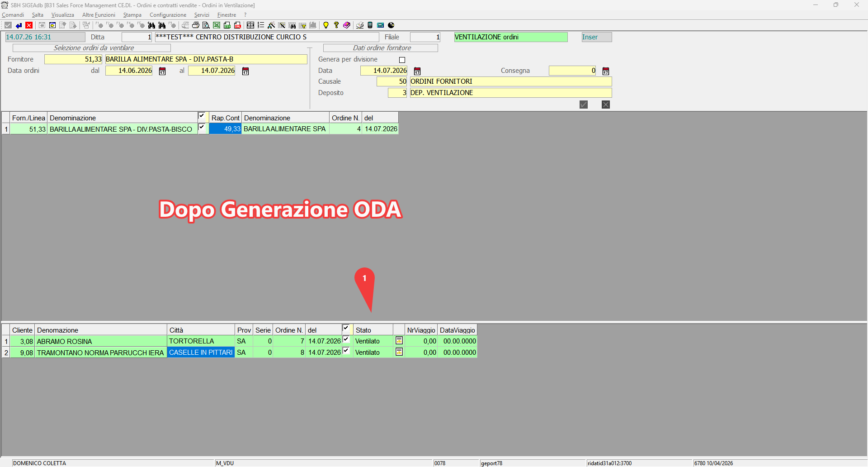Screen dimensions: 868x467
Task: Select Città cell CASELLE IN PITTARI
Action: [201, 353]
